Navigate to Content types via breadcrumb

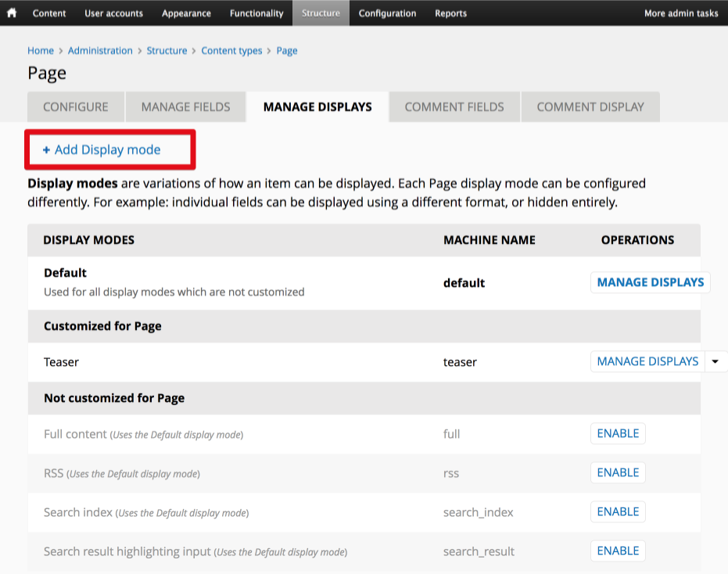click(x=231, y=50)
